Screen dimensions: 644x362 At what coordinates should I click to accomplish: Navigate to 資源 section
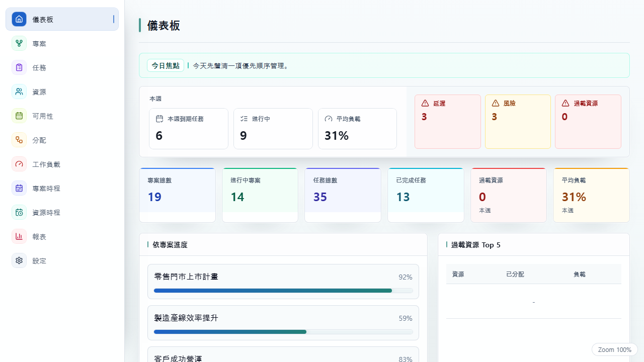click(x=62, y=92)
